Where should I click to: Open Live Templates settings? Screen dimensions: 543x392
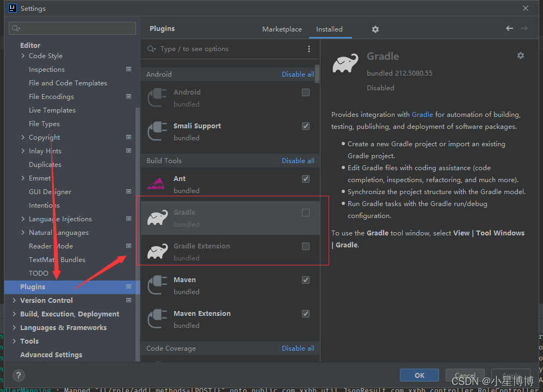pyautogui.click(x=52, y=110)
